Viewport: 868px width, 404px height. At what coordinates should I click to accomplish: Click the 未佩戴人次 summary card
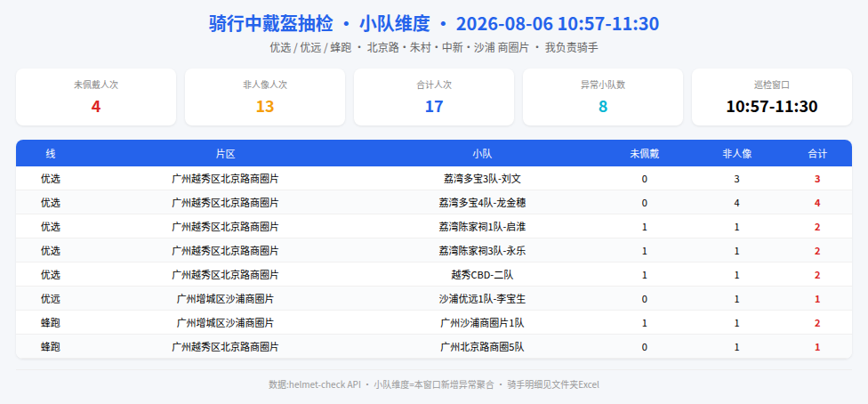click(x=96, y=97)
